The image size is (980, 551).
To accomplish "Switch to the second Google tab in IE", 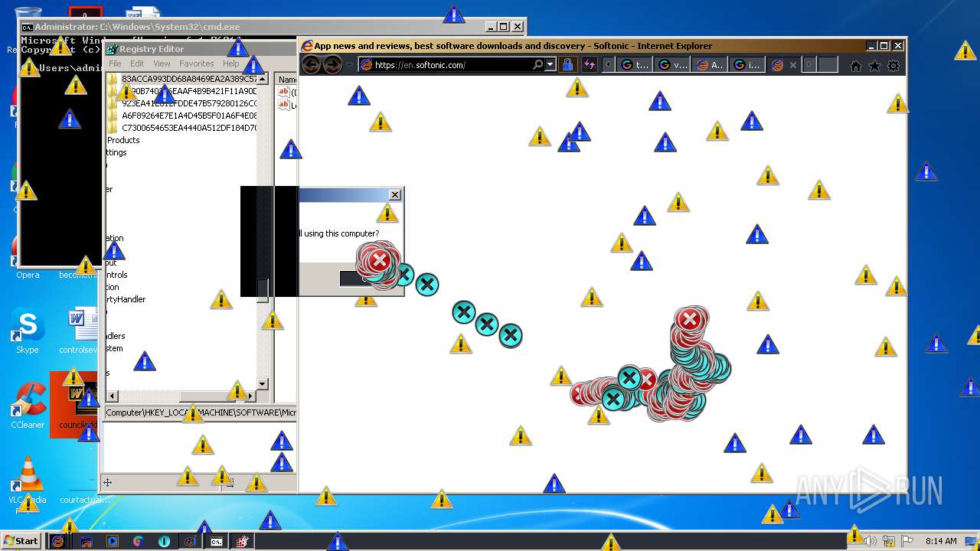I will (672, 65).
